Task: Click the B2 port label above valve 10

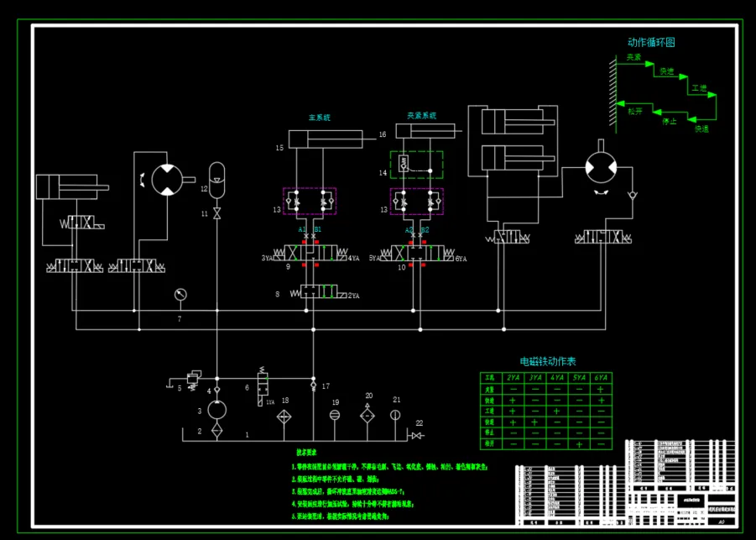Action: pos(425,230)
